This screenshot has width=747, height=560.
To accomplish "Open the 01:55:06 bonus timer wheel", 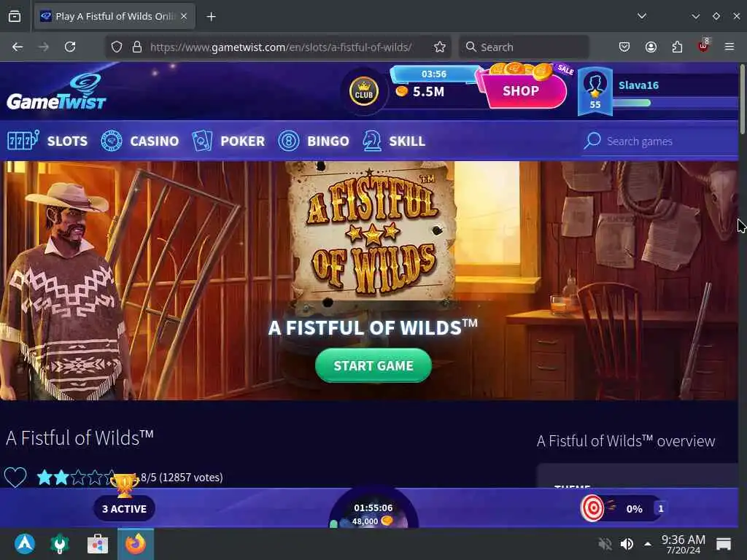I will tap(373, 508).
